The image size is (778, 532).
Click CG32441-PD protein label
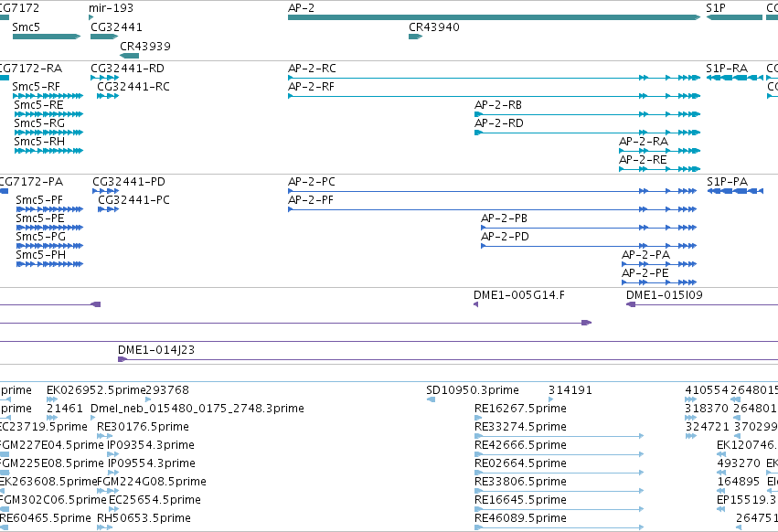tap(129, 182)
